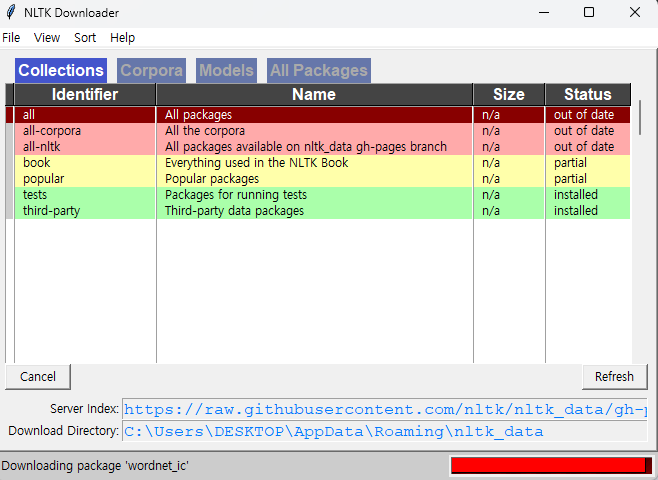Open the Help menu
Screen dimensions: 658x480
123,38
